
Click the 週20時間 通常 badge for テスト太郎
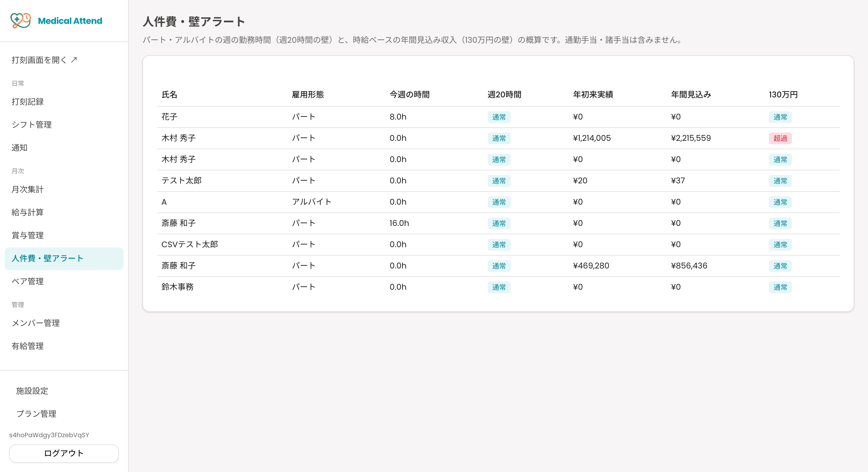click(499, 181)
